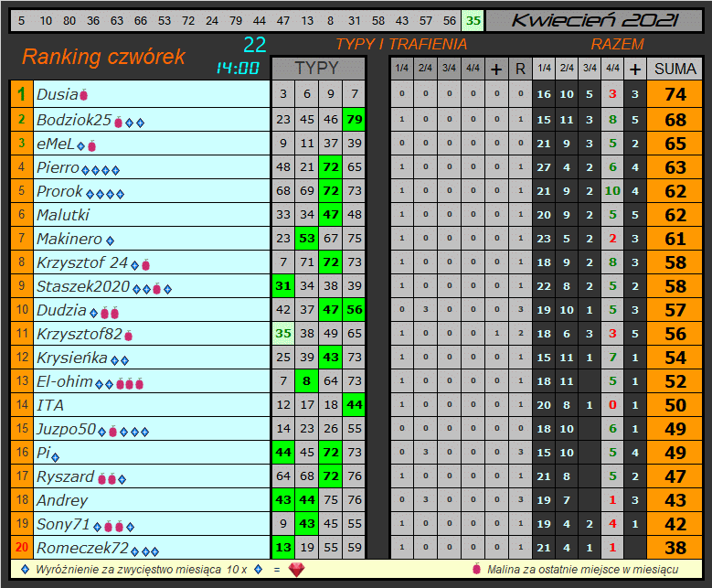Image resolution: width=712 pixels, height=588 pixels.
Task: Select the player name 'Sony71'
Action: [x=63, y=524]
